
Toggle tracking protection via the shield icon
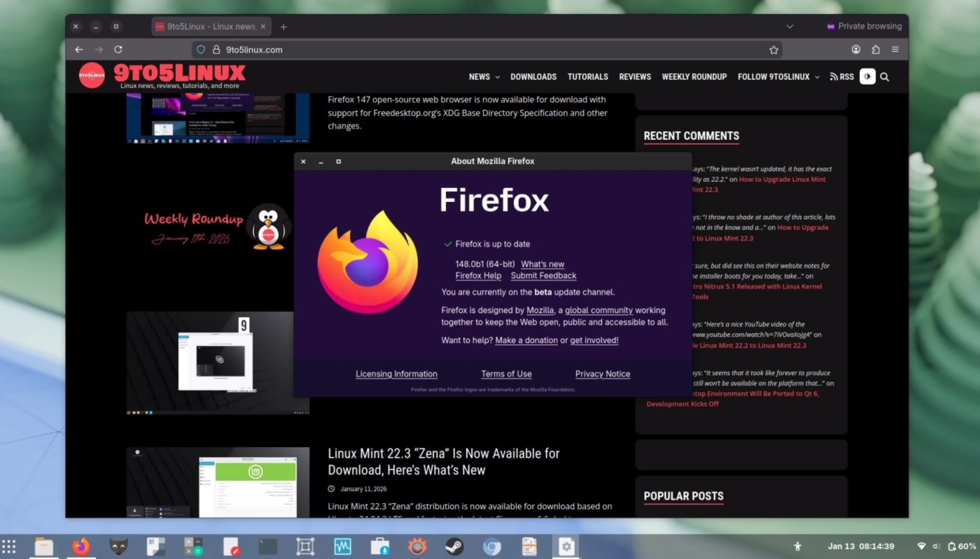[x=201, y=49]
